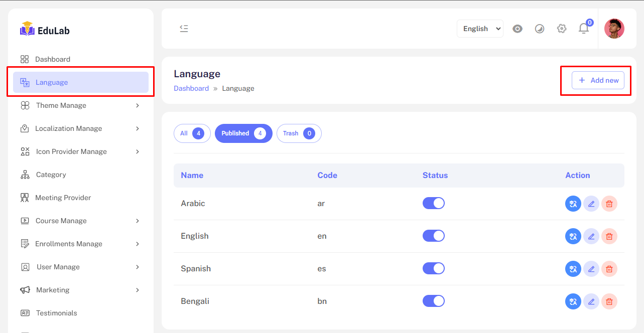Click the delete trash icon for Spanish
Image resolution: width=644 pixels, height=333 pixels.
pos(609,269)
